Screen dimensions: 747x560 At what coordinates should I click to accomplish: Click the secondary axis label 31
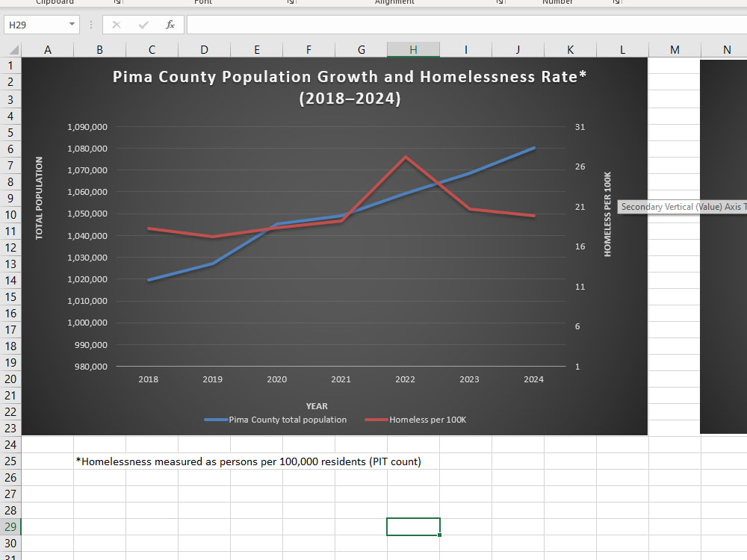[x=580, y=127]
